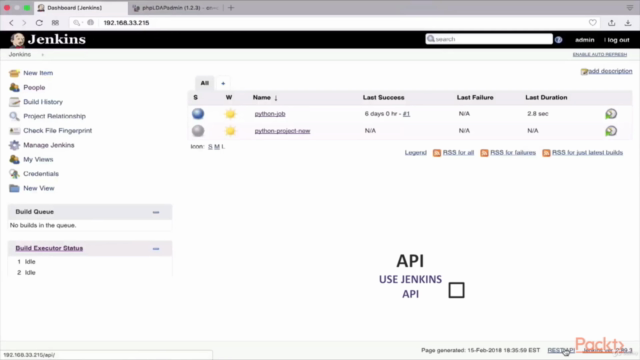Click the Jenkins breadcrumb link

click(x=20, y=54)
